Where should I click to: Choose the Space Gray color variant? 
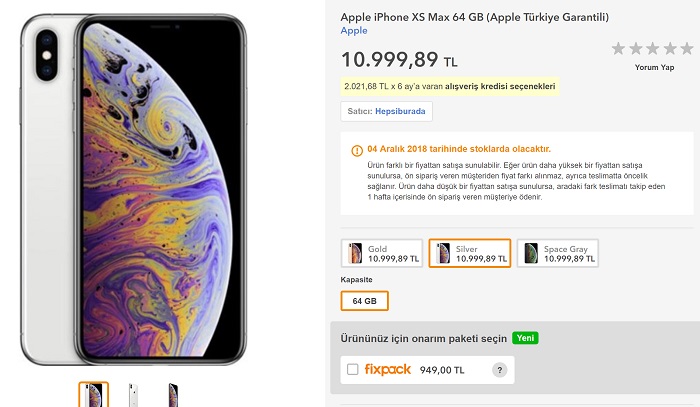click(558, 253)
